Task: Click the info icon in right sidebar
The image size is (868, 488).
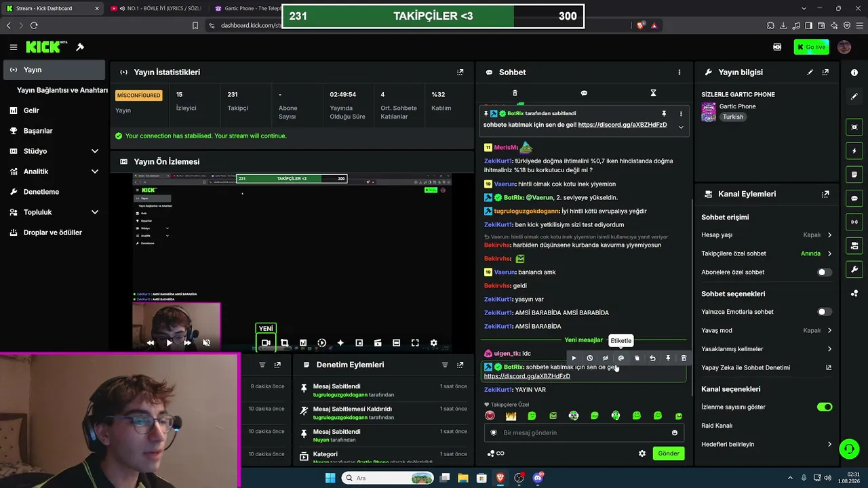Action: 854,73
